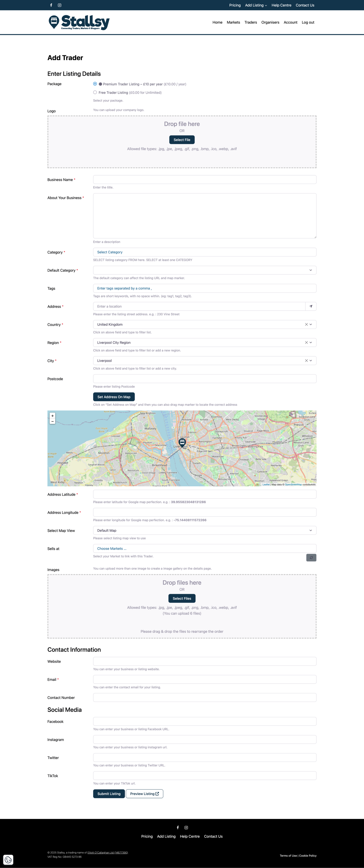Click into About Your Business textarea
Viewport: 364px width, 868px height.
pyautogui.click(x=205, y=216)
